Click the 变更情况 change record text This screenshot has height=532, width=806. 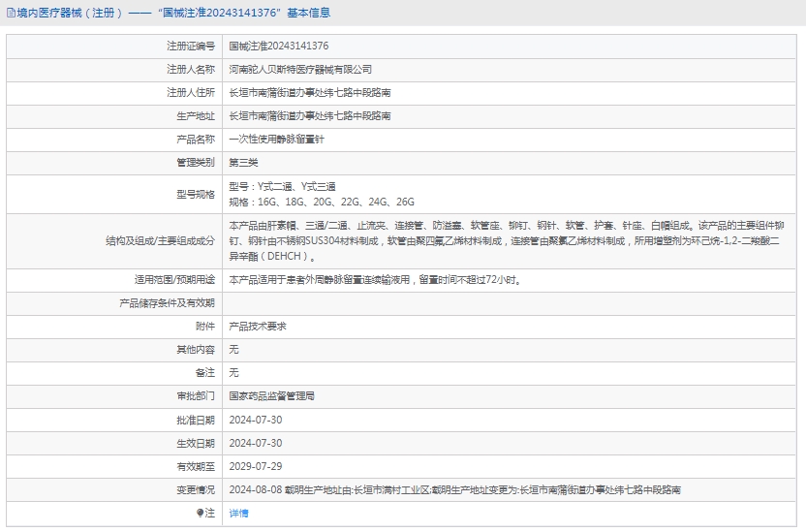tap(454, 489)
